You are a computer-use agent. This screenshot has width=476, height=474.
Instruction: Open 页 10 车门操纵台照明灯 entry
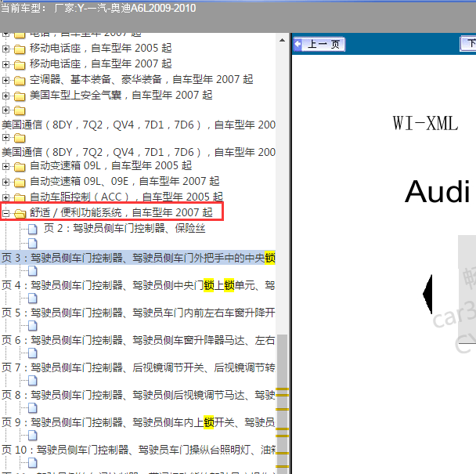pyautogui.click(x=139, y=450)
